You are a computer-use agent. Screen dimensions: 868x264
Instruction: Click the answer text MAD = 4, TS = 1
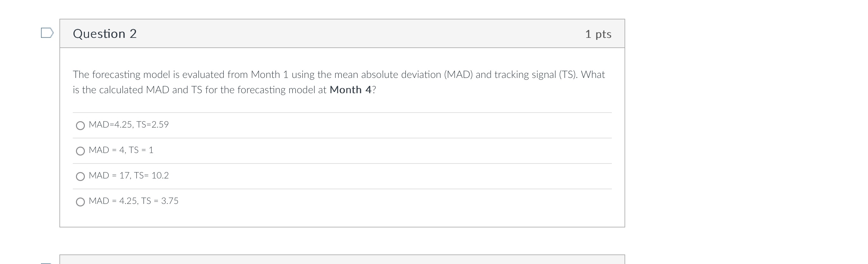click(121, 150)
